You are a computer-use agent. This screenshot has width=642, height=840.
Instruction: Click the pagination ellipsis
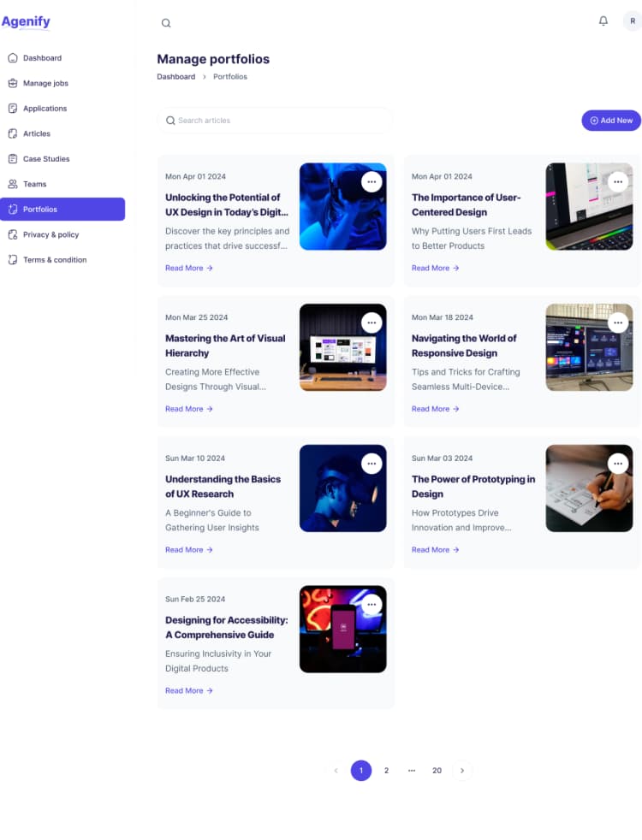pyautogui.click(x=412, y=771)
